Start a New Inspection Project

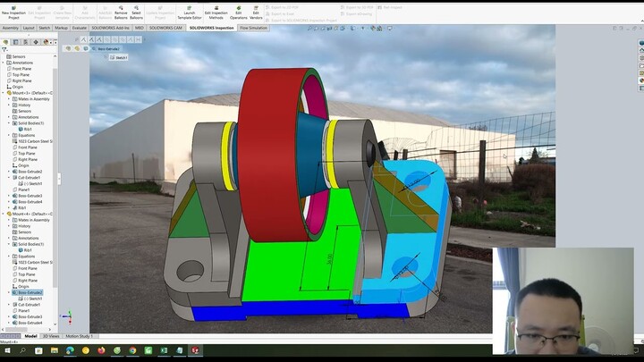[x=13, y=13]
